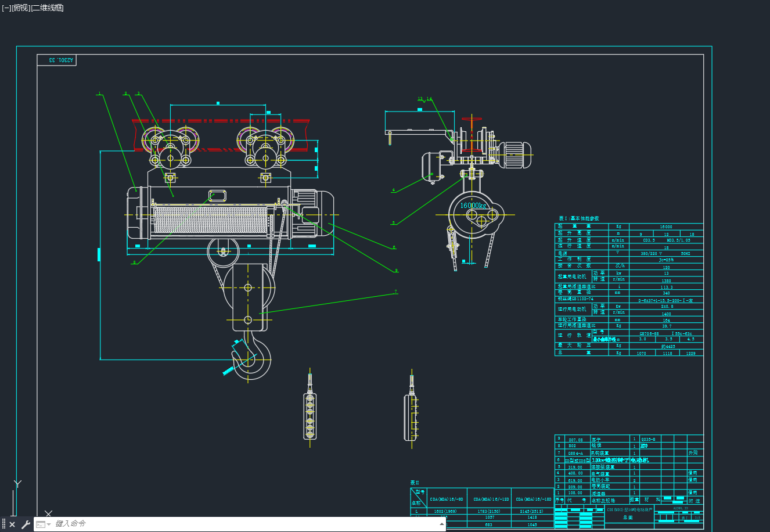The width and height of the screenshot is (770, 532).
Task: Select the 外购 remark text
Action: [x=693, y=452]
